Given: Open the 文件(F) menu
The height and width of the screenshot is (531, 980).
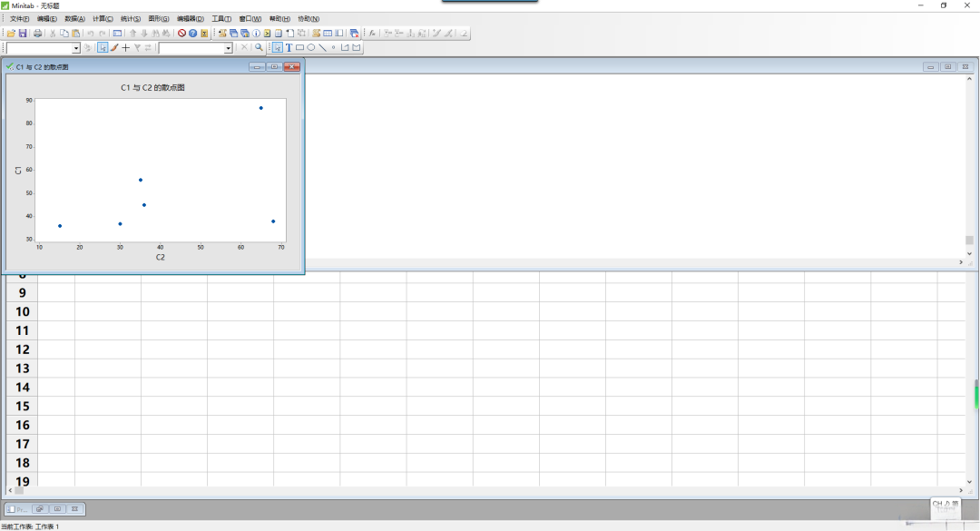Looking at the screenshot, I should pyautogui.click(x=19, y=19).
